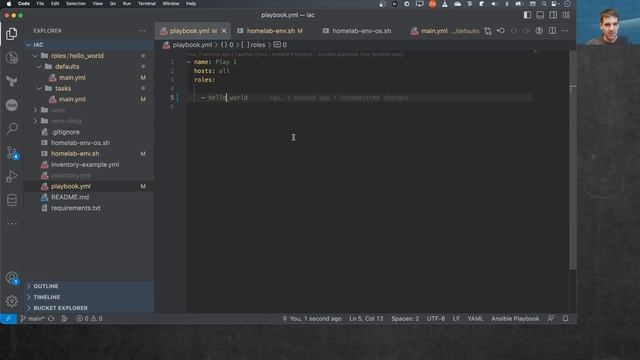Open the Source Control view
The width and height of the screenshot is (640, 360).
(x=11, y=153)
